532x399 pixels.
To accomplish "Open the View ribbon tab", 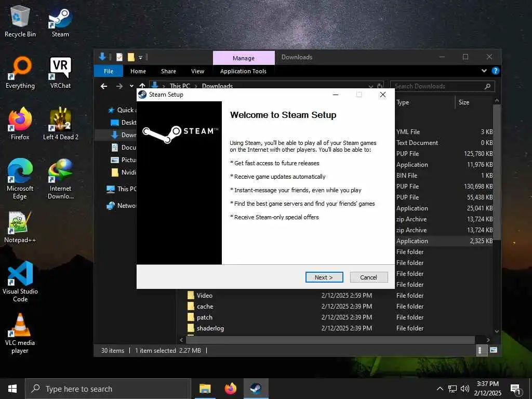I will coord(197,71).
